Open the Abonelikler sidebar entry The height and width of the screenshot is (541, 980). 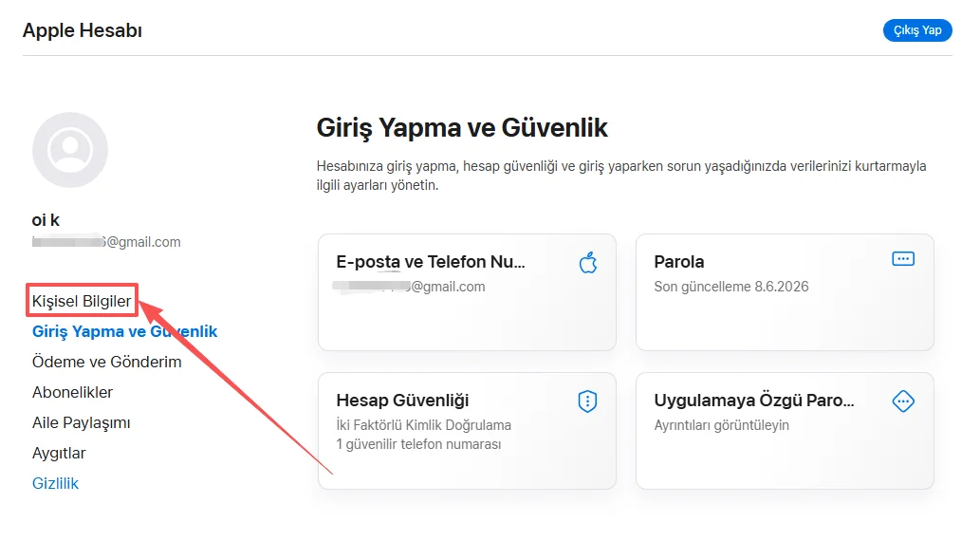72,392
